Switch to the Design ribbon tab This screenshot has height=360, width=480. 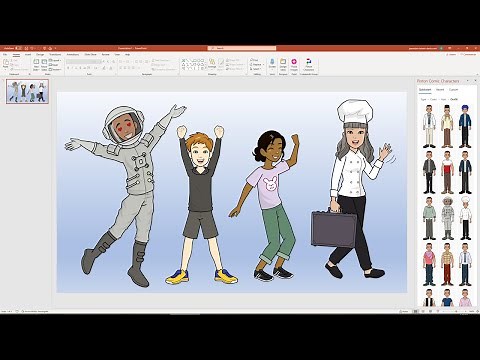coord(40,54)
